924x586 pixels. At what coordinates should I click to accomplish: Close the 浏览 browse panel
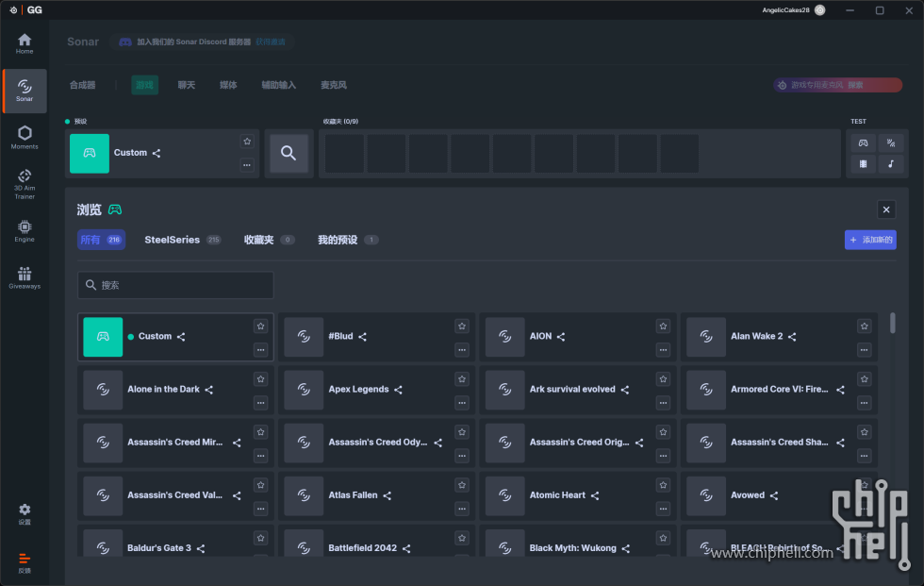click(885, 209)
